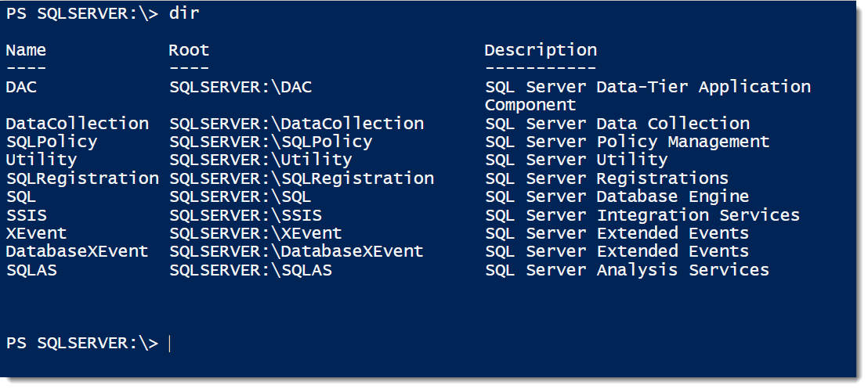Select the XEvent name entry

coord(36,233)
